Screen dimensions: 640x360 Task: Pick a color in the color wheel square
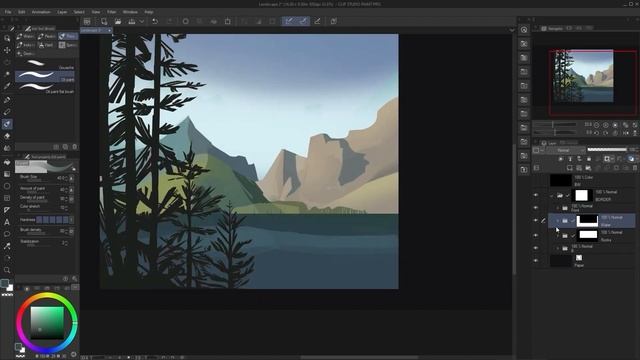click(47, 323)
